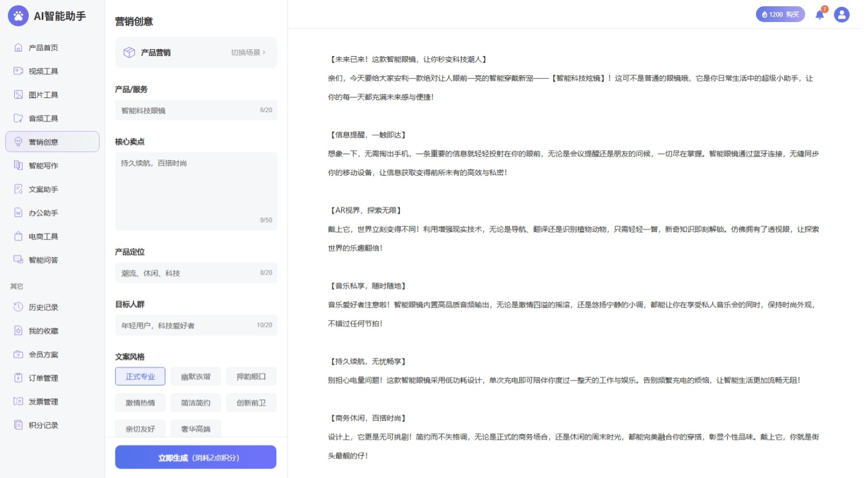Viewport: 868px width, 478px height.
Task: Click the 产品营销 cube icon
Action: [x=129, y=53]
